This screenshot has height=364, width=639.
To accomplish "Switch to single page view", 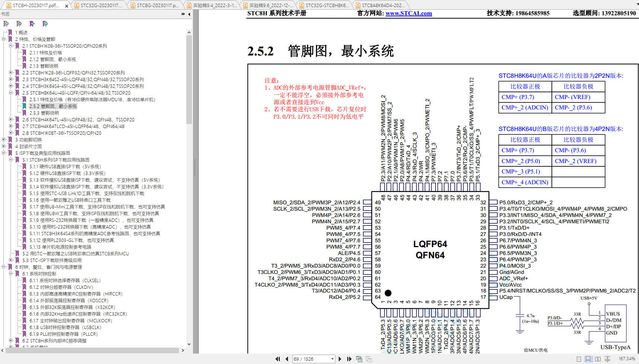I will pyautogui.click(x=579, y=359).
